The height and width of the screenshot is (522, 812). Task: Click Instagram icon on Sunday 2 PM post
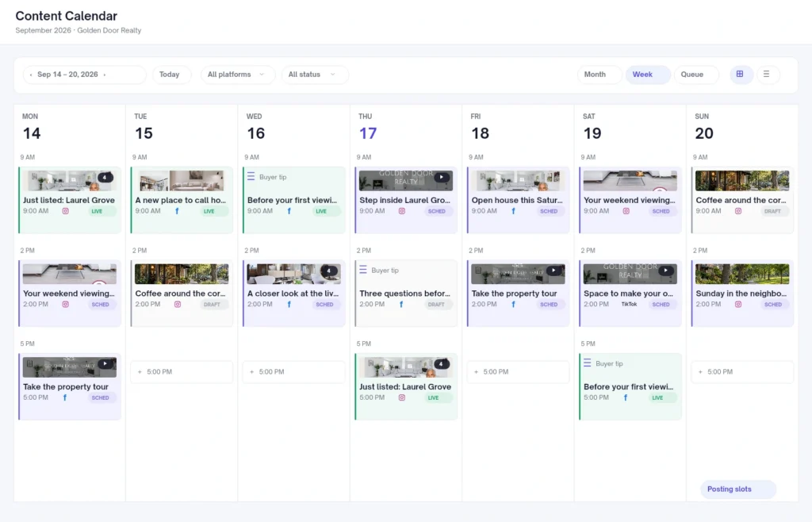click(x=738, y=304)
